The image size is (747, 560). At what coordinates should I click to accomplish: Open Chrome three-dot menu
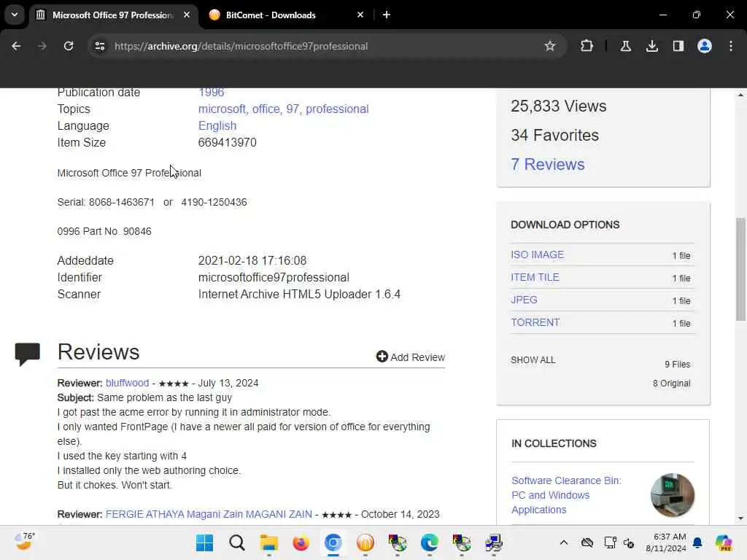pos(731,46)
